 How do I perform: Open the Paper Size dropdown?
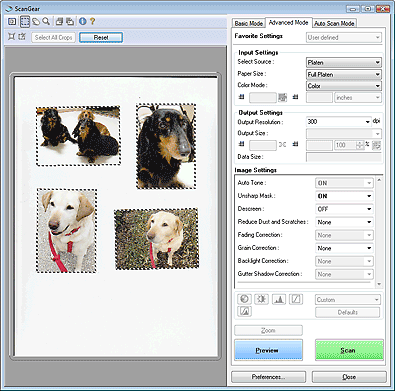coord(344,74)
